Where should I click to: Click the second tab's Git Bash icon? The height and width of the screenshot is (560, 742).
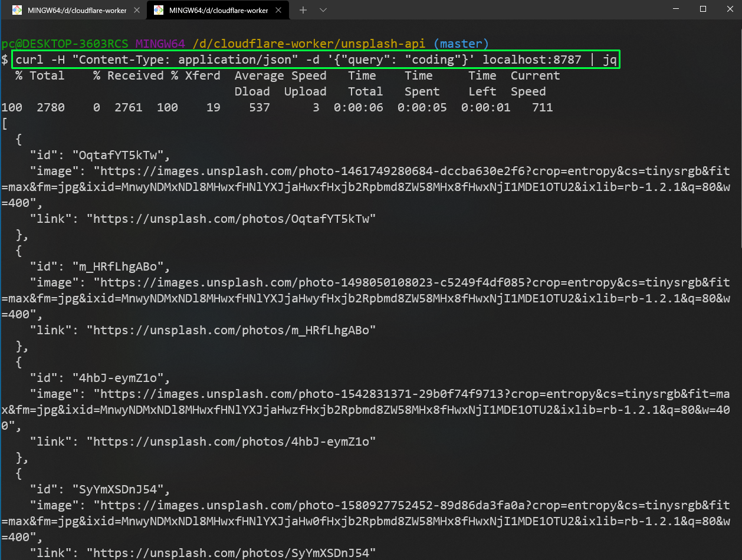pyautogui.click(x=159, y=10)
